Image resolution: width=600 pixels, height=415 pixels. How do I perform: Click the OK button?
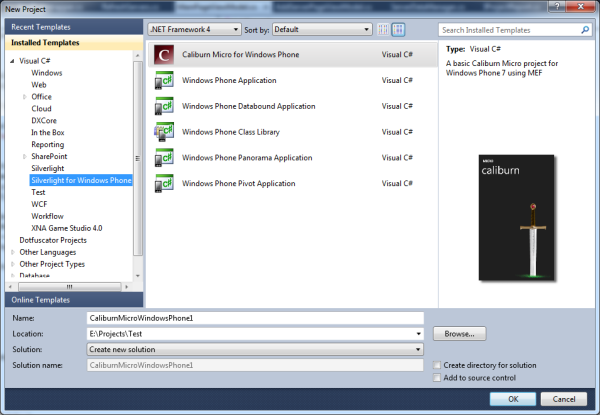[513, 399]
